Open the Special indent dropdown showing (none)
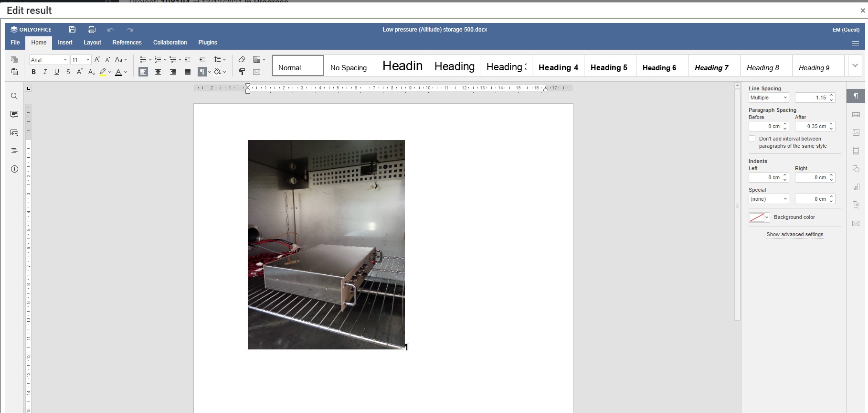The width and height of the screenshot is (868, 413). point(769,199)
